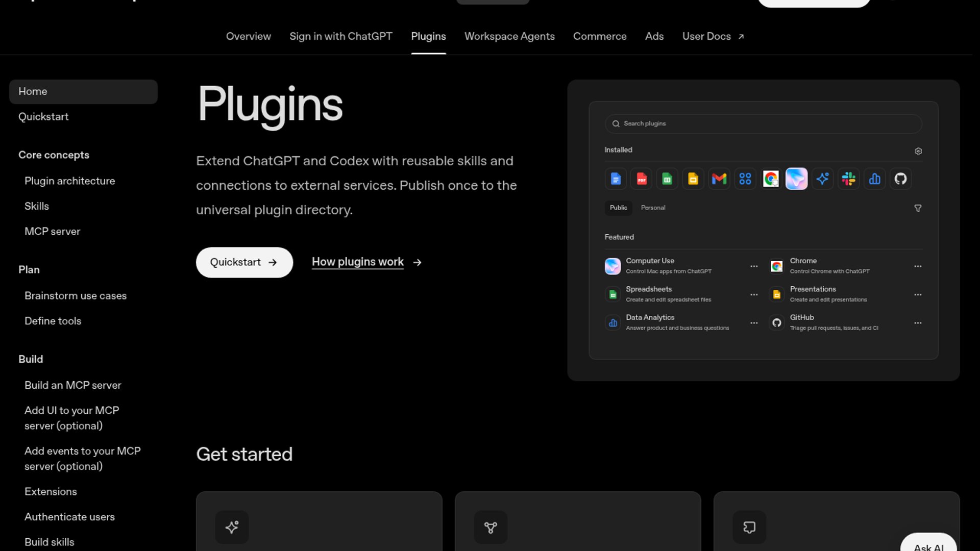Switch to the Ads tab

[654, 36]
